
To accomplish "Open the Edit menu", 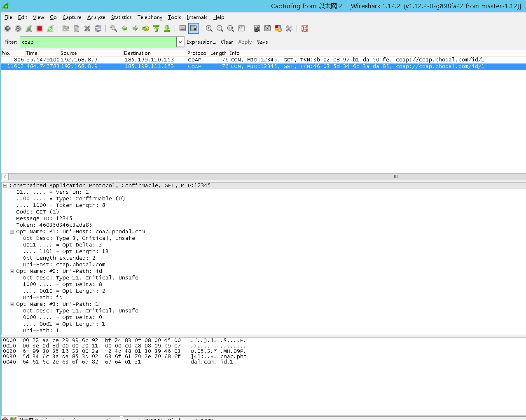I will click(x=23, y=17).
